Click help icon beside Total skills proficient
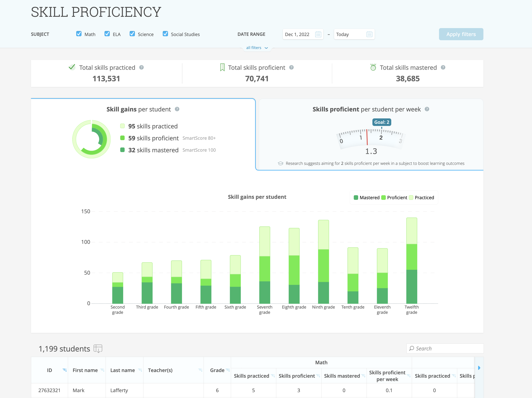This screenshot has height=398, width=532. [291, 68]
